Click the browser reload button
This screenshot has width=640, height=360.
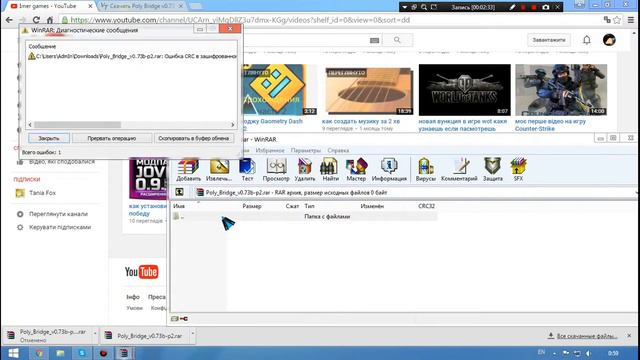(x=36, y=20)
